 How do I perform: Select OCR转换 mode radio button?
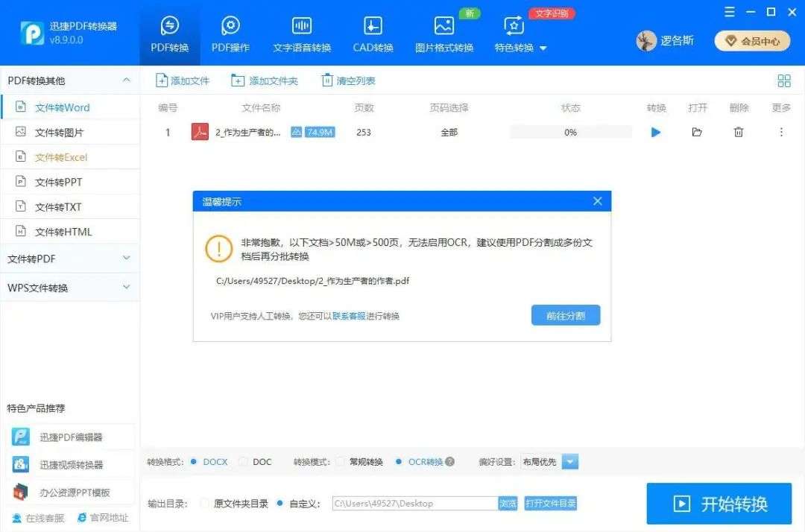click(x=398, y=462)
